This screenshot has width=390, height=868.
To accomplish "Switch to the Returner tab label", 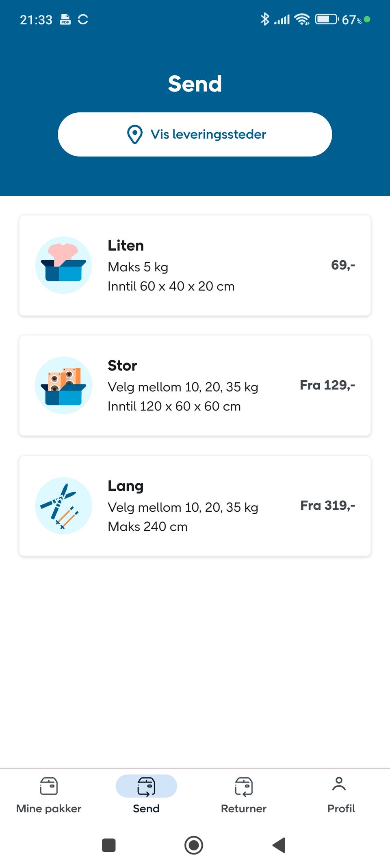I will click(x=244, y=809).
